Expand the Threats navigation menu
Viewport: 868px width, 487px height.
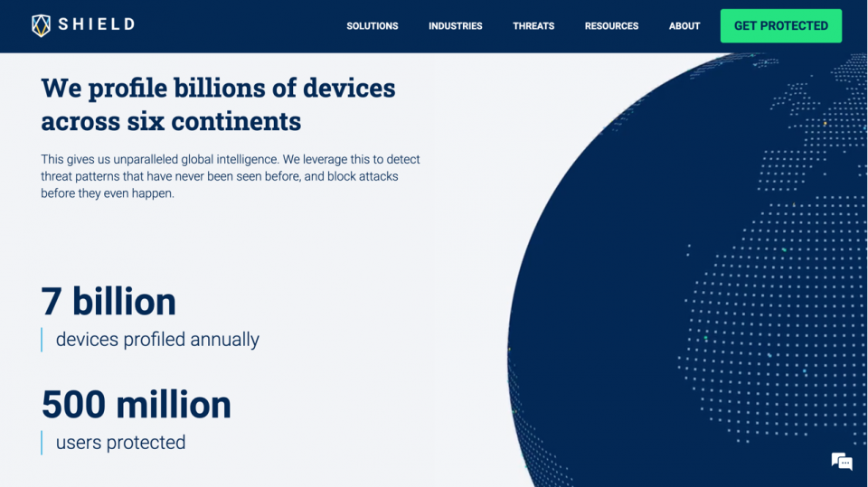coord(533,26)
